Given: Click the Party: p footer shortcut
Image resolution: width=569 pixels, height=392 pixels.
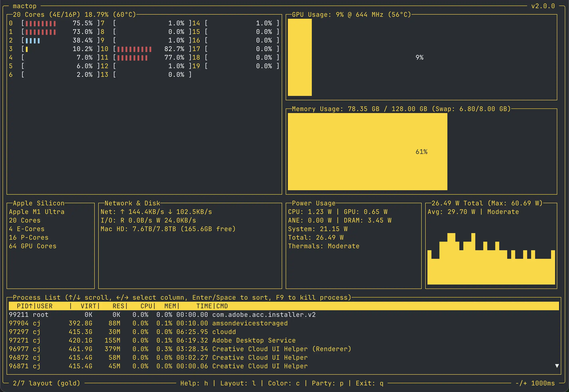Looking at the screenshot, I should (x=328, y=383).
